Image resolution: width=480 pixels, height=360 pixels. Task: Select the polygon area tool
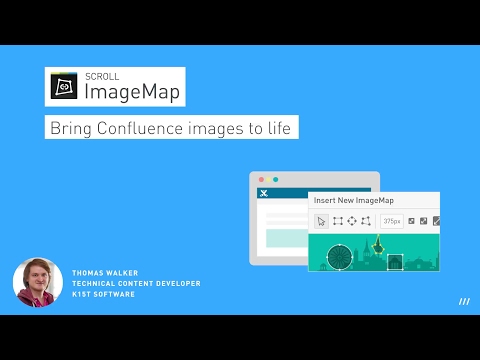click(366, 221)
